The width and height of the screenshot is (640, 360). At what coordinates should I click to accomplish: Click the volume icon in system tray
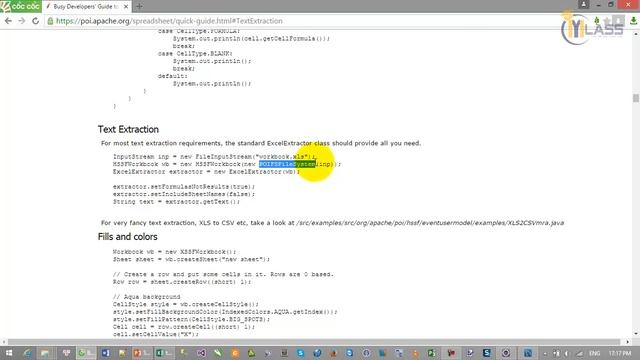point(567,353)
